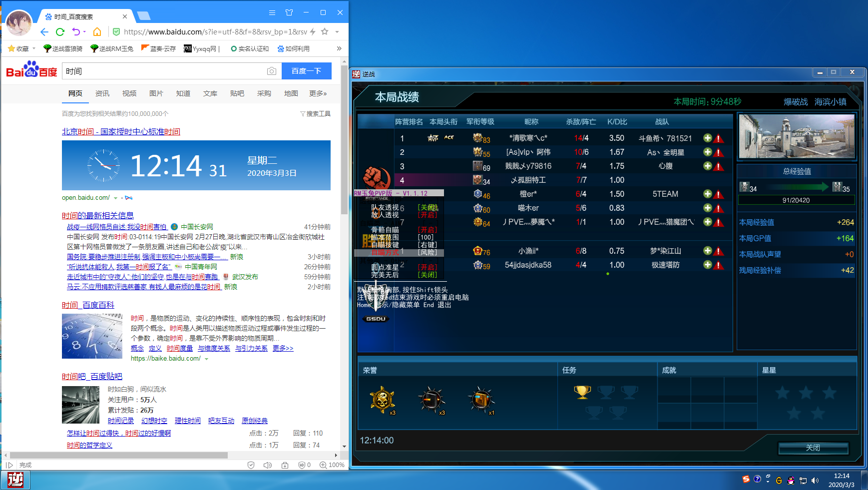
Task: Click the Baidu search input field
Action: (x=165, y=71)
